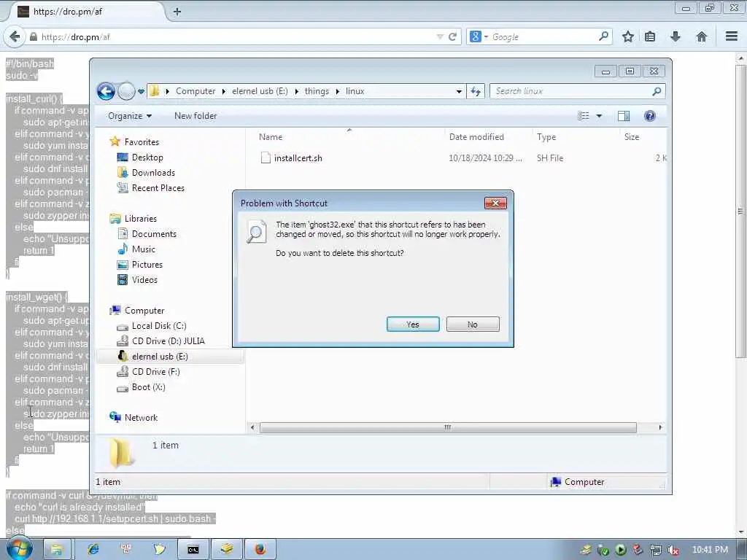The image size is (747, 560).
Task: Show the preview pane
Action: 623,116
